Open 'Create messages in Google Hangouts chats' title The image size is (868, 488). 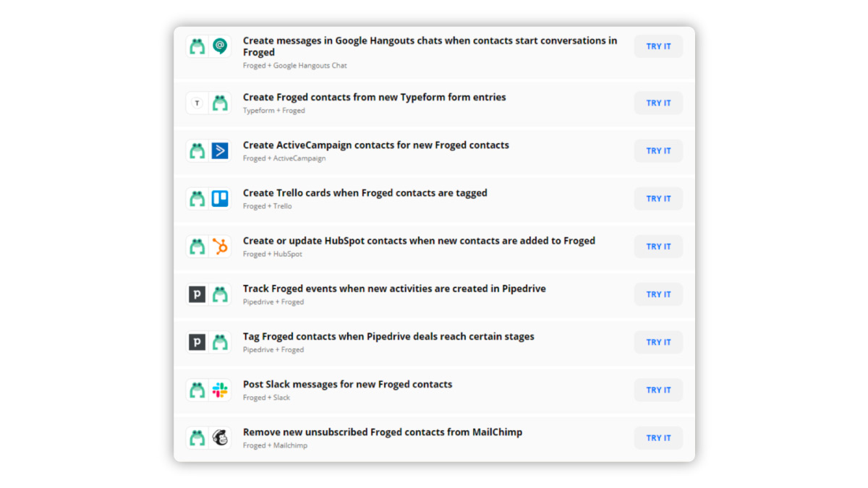pyautogui.click(x=430, y=46)
